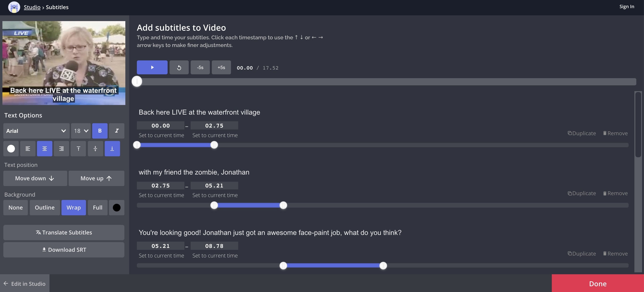Expand the font size 18 dropdown
Viewport: 644px width, 292px height.
click(x=80, y=130)
